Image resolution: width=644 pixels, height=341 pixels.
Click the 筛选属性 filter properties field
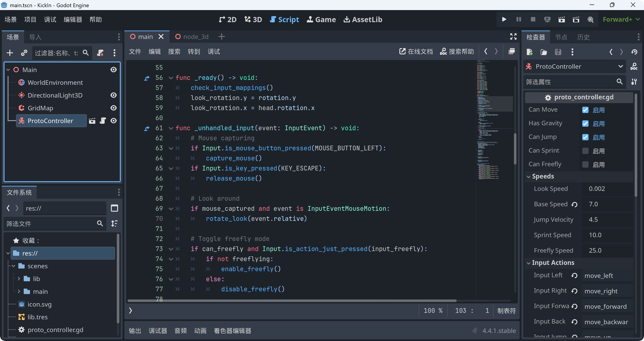point(568,82)
